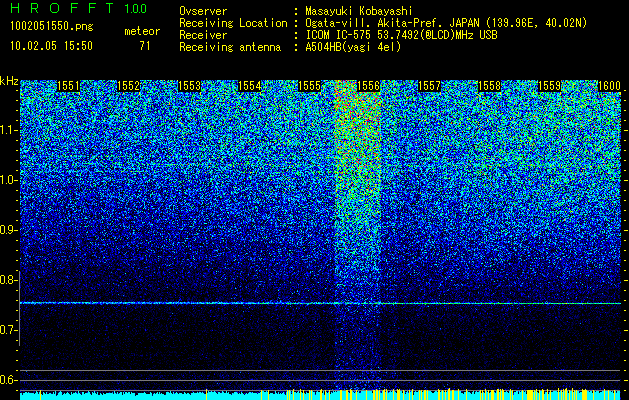
Task: Click the 1554 time marker label
Action: [250, 86]
